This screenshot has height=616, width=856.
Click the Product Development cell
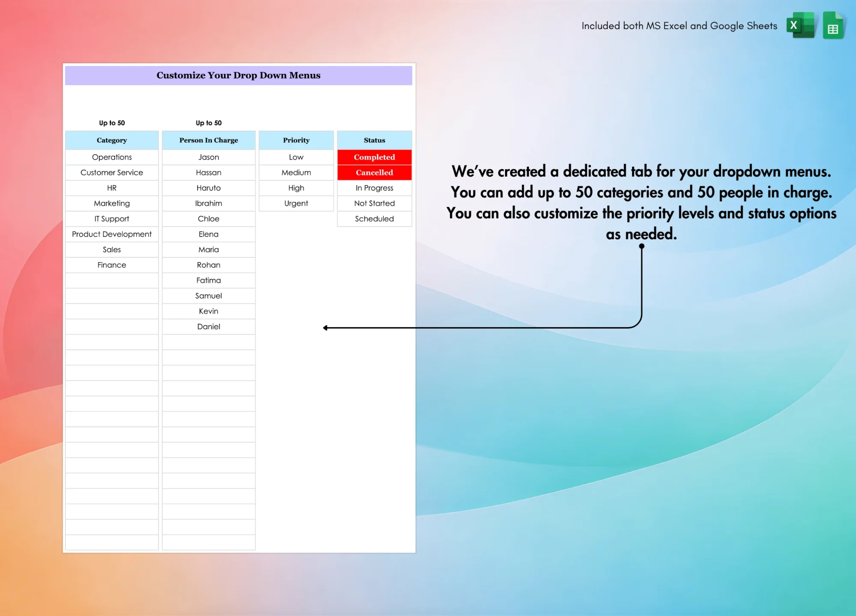(112, 234)
